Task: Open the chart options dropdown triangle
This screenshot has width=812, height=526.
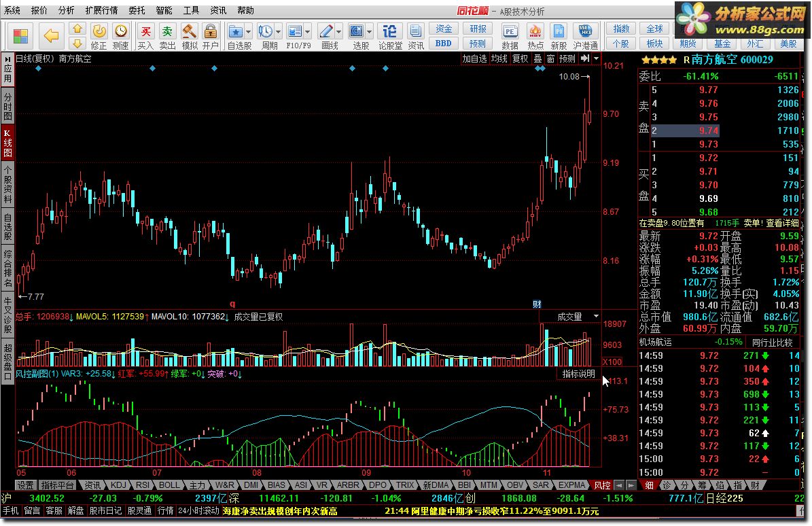Action: 597,58
